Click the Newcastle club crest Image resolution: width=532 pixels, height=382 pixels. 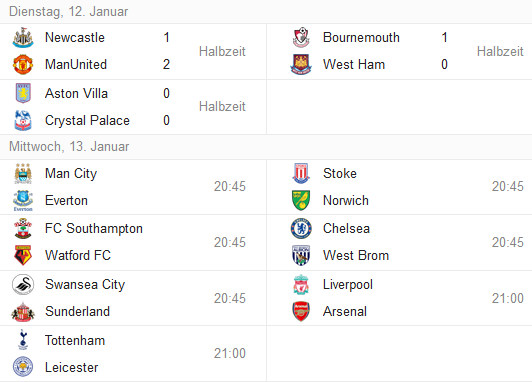(23, 38)
